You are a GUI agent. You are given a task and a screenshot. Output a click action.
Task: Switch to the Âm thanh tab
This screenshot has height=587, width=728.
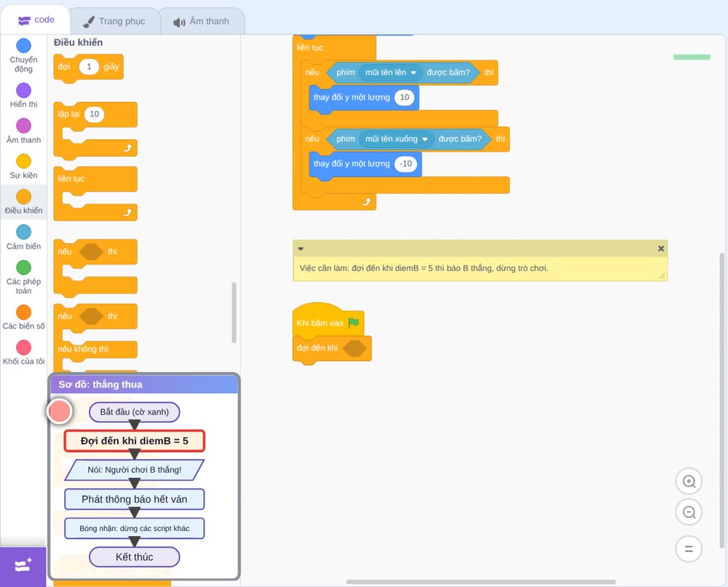pyautogui.click(x=202, y=21)
